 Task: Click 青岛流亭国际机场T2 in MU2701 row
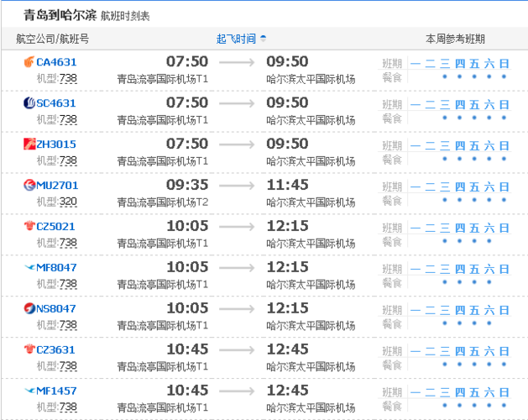pyautogui.click(x=163, y=202)
